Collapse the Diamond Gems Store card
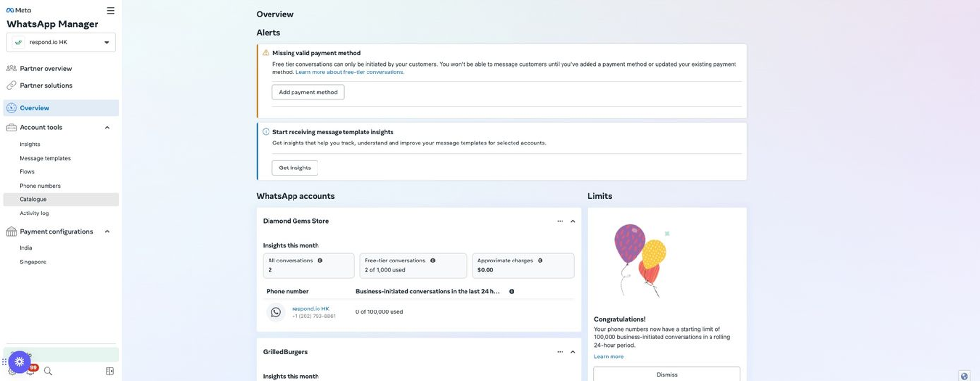Image resolution: width=980 pixels, height=381 pixels. tap(573, 221)
